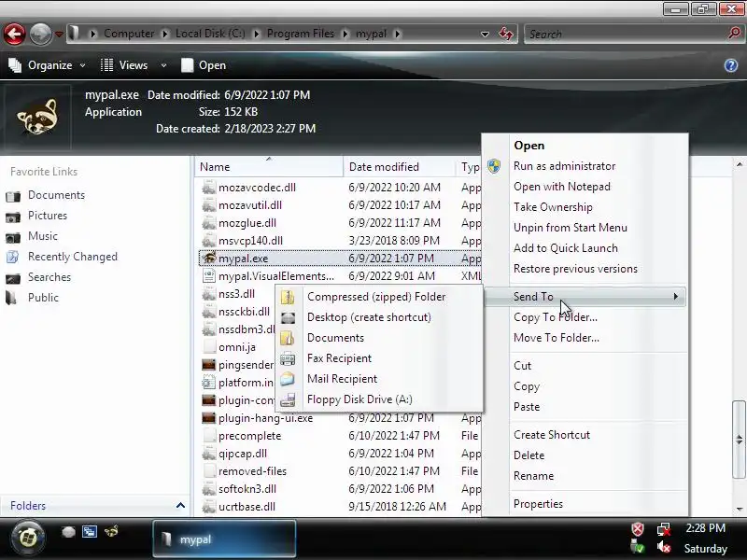Send to Mail Recipient

click(379, 378)
